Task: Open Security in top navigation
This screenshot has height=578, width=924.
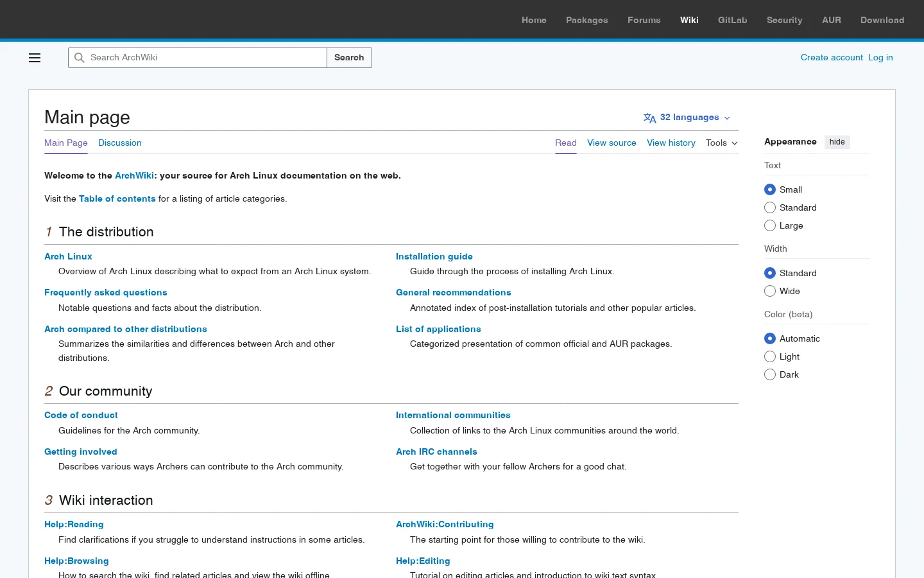Action: (x=785, y=20)
